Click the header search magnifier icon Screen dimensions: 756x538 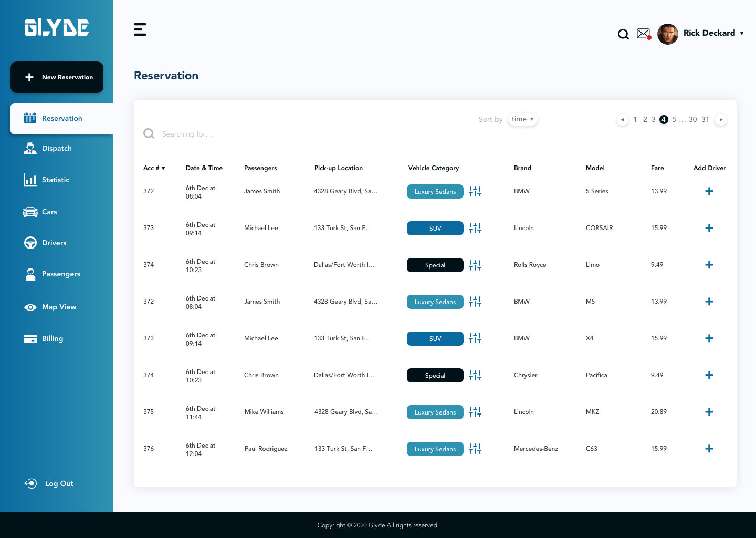(x=623, y=34)
